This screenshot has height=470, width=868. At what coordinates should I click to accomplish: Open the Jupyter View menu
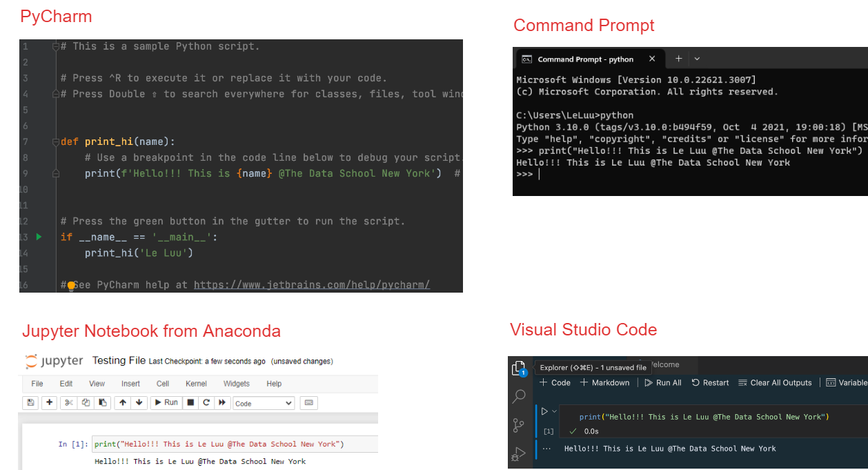point(97,384)
